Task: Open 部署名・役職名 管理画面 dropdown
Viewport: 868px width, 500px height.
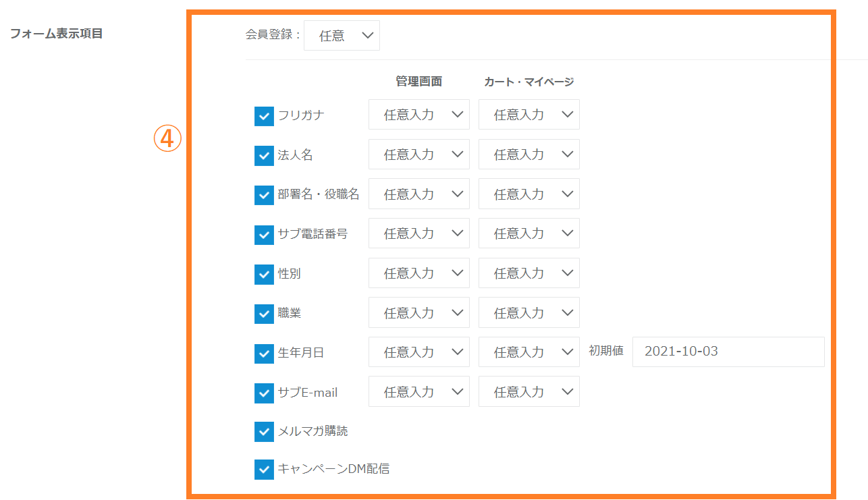Action: tap(418, 194)
